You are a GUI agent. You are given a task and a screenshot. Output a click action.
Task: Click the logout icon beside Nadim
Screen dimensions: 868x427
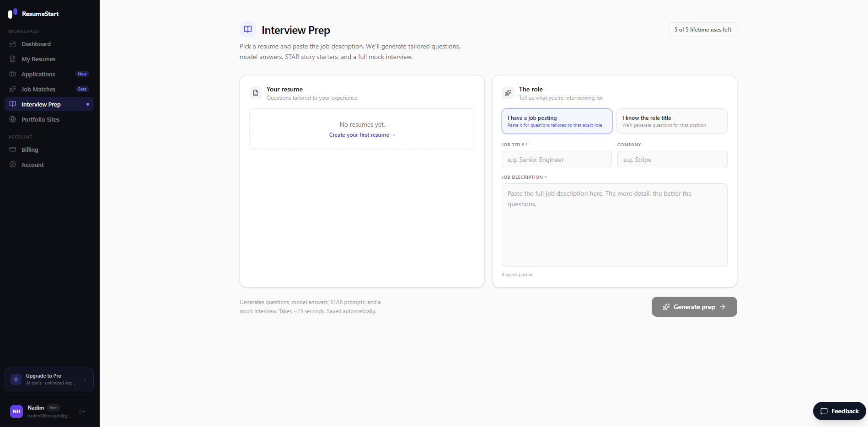coord(82,411)
